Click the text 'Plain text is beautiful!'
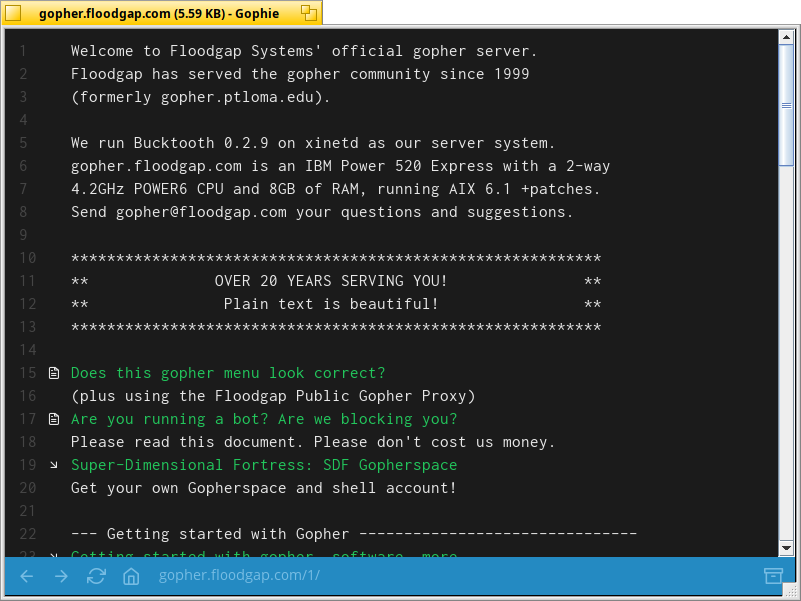Viewport: 801px width, 601px height. 331,304
